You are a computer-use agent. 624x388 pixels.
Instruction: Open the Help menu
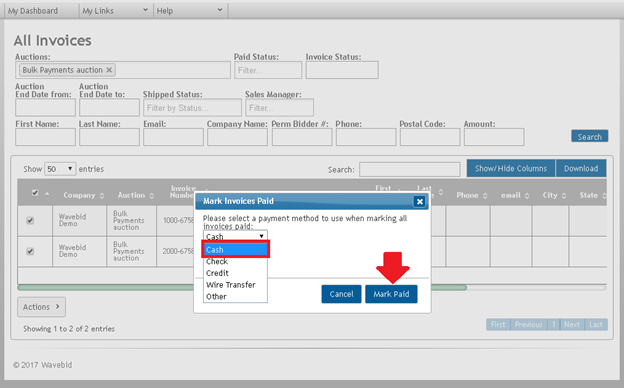(190, 11)
